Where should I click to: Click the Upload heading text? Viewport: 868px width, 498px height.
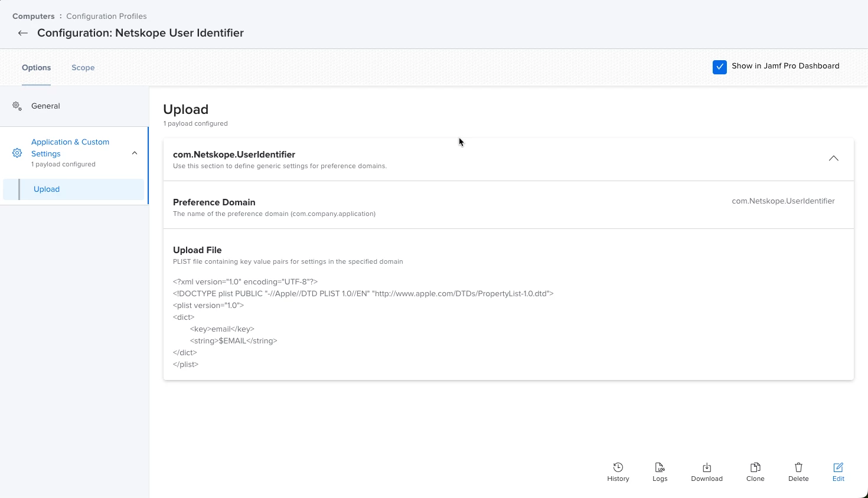pyautogui.click(x=185, y=109)
